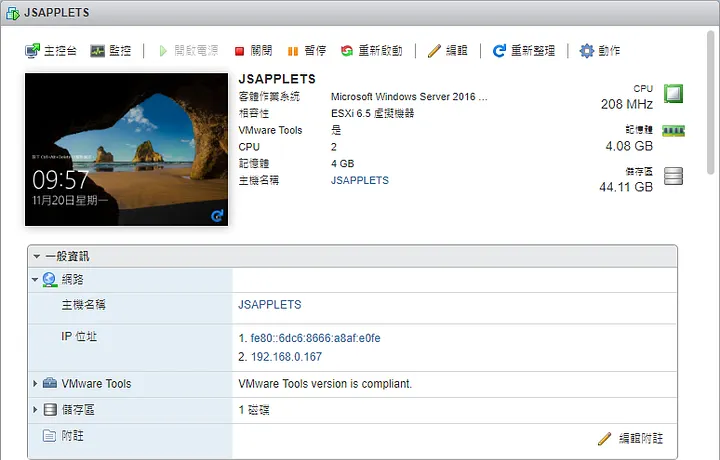
Task: Click the '44.11 GB' storage value
Action: (626, 187)
